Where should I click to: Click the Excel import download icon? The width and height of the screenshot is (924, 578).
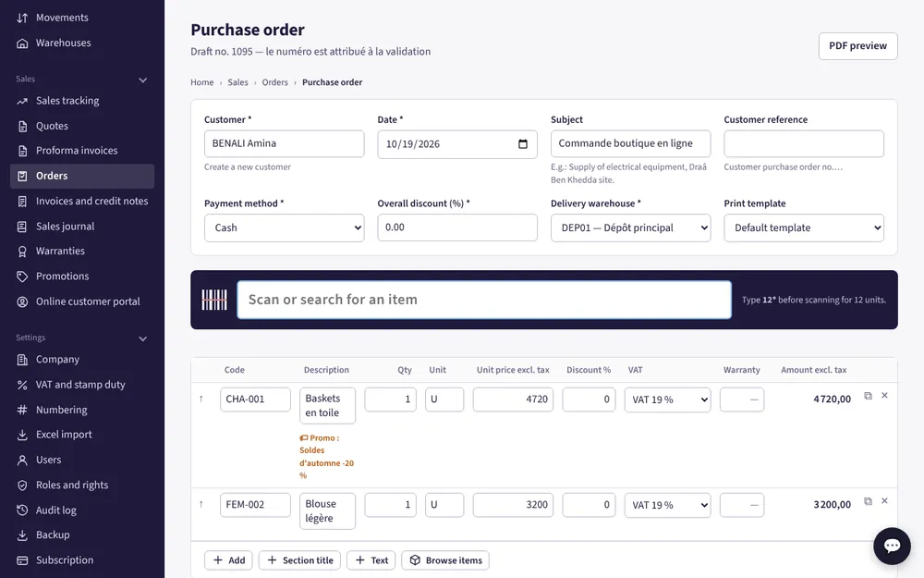(x=22, y=435)
